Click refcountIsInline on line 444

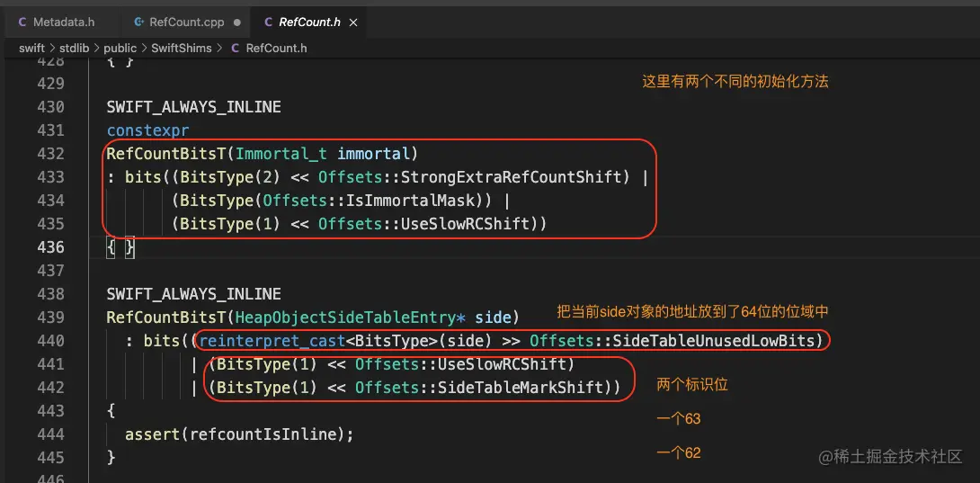click(x=264, y=434)
